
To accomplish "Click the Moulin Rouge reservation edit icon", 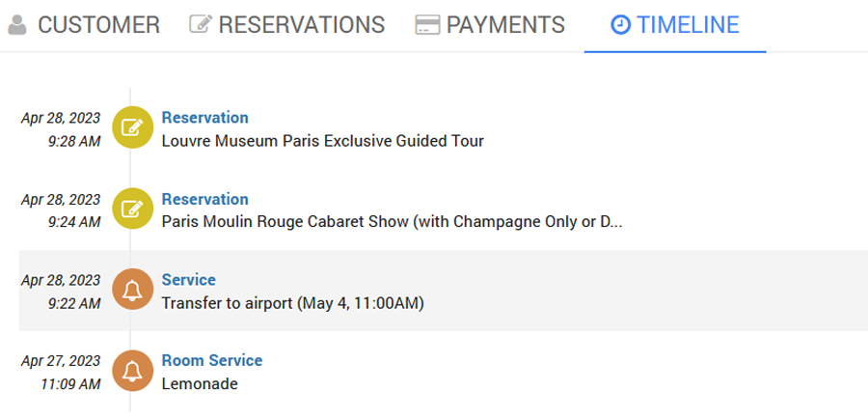I will tap(133, 210).
